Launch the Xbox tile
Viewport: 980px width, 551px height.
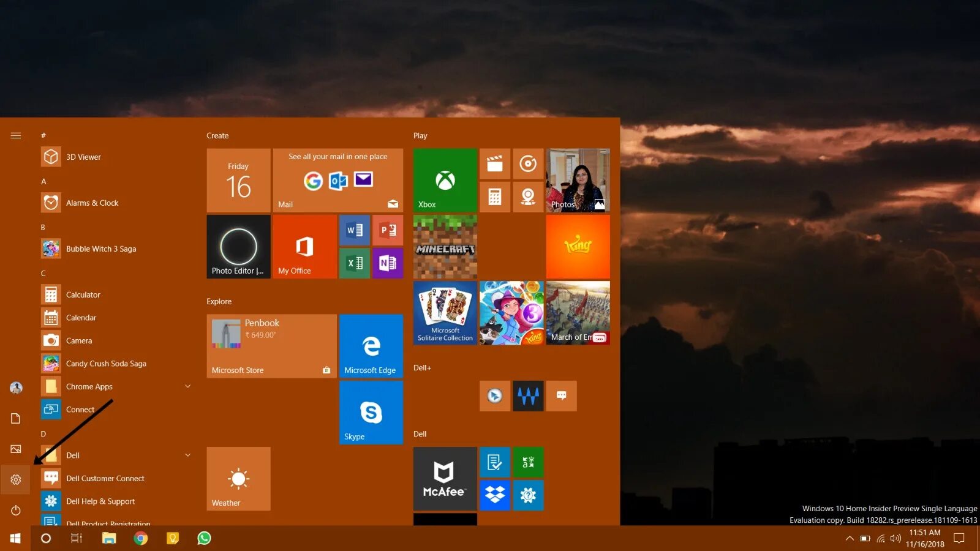pyautogui.click(x=445, y=180)
